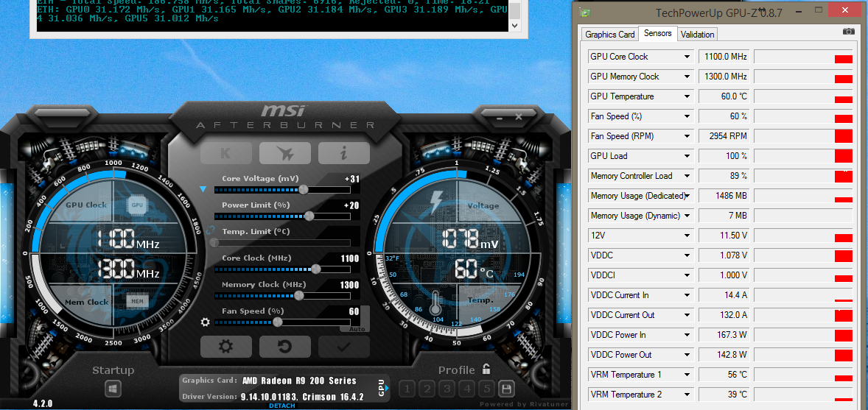Image resolution: width=868 pixels, height=410 pixels.
Task: Select profile slot 1 button
Action: pos(407,389)
